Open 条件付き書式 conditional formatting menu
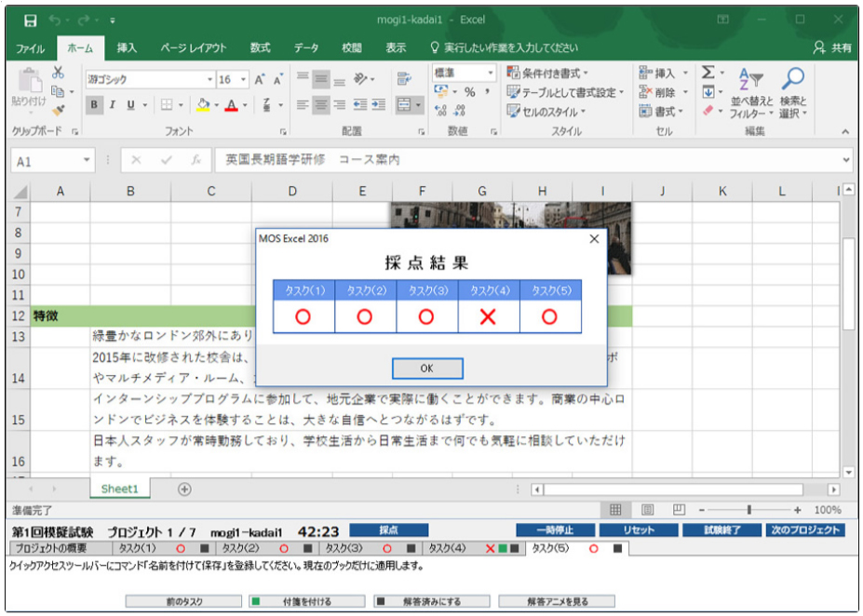Screen dimensions: 863x616 [x=547, y=73]
